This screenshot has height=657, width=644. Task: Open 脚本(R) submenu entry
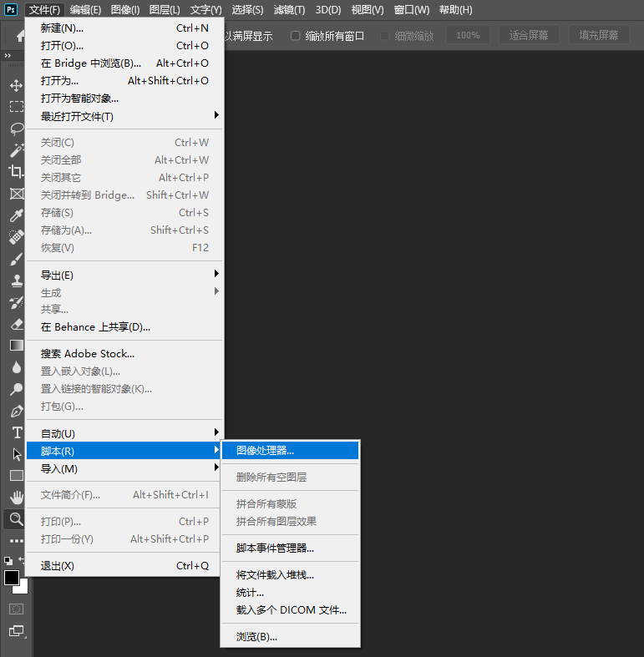124,451
